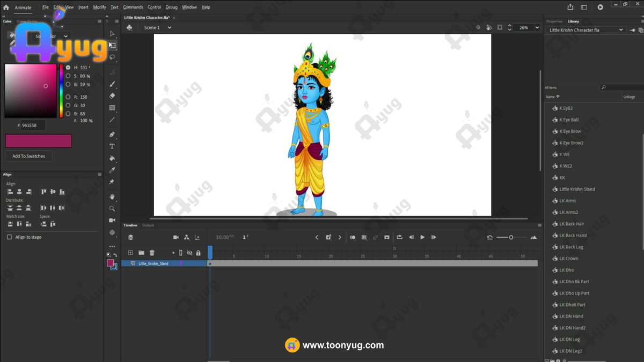Screen dimensions: 644x362
Task: Open the more tools ellipsis
Action: [112, 246]
